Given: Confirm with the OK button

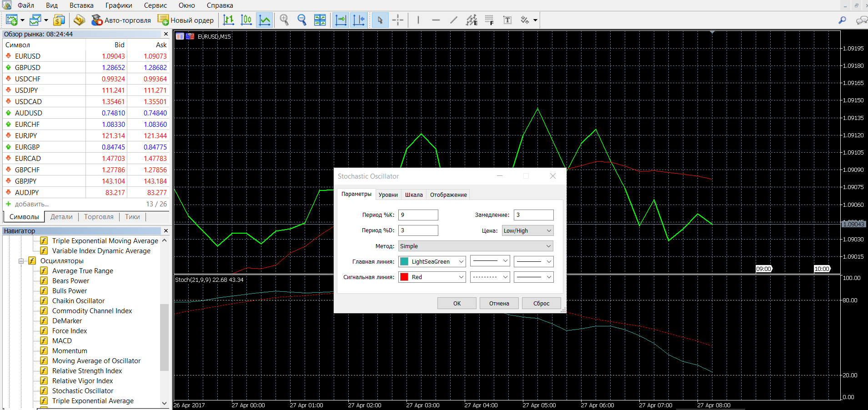Looking at the screenshot, I should click(457, 303).
